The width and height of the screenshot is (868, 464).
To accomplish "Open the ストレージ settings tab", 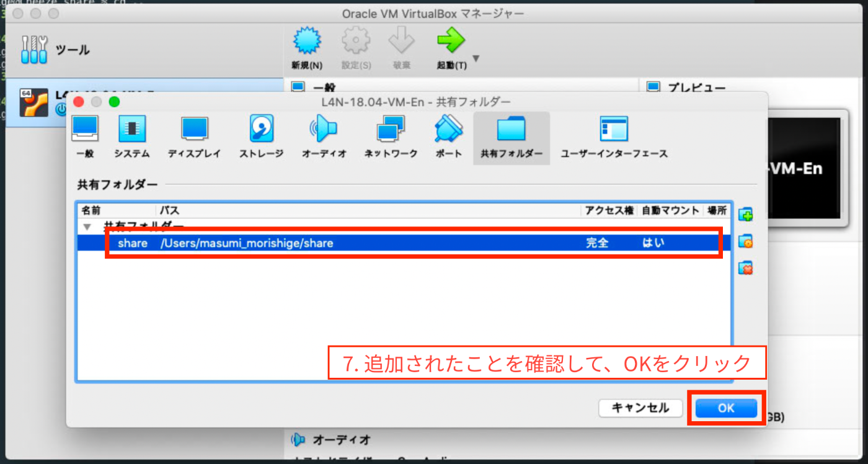I will (x=261, y=137).
